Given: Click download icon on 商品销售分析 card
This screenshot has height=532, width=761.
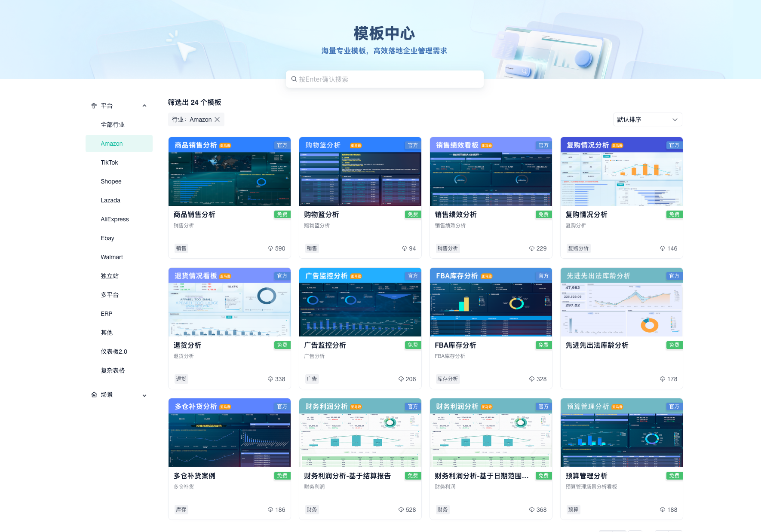Looking at the screenshot, I should tap(270, 248).
